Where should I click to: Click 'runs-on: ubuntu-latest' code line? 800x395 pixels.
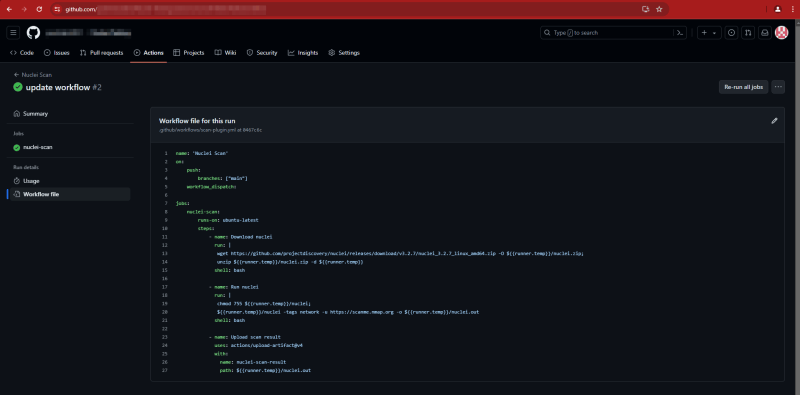[229, 220]
